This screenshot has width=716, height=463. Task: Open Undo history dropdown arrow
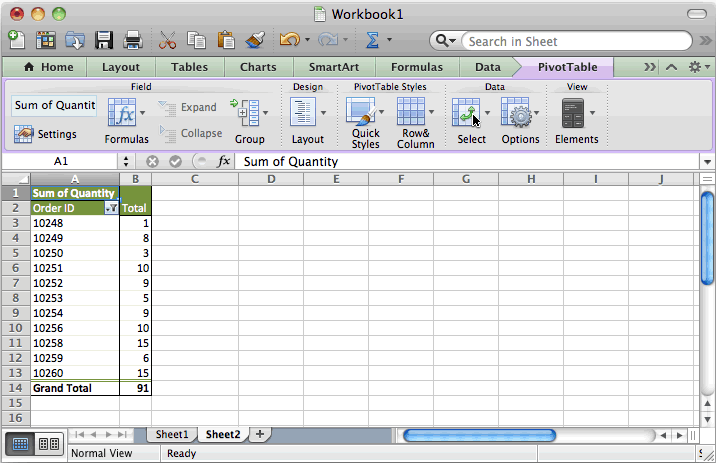point(307,40)
